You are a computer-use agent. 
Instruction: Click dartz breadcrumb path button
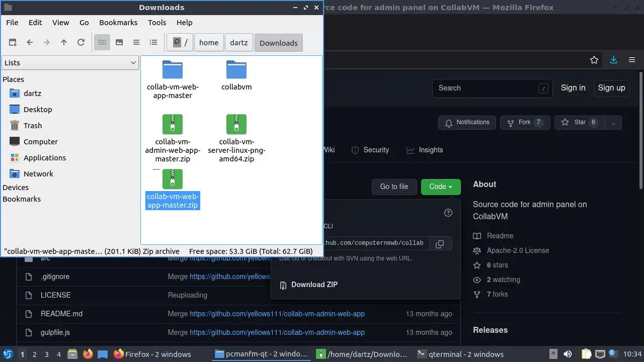click(239, 43)
